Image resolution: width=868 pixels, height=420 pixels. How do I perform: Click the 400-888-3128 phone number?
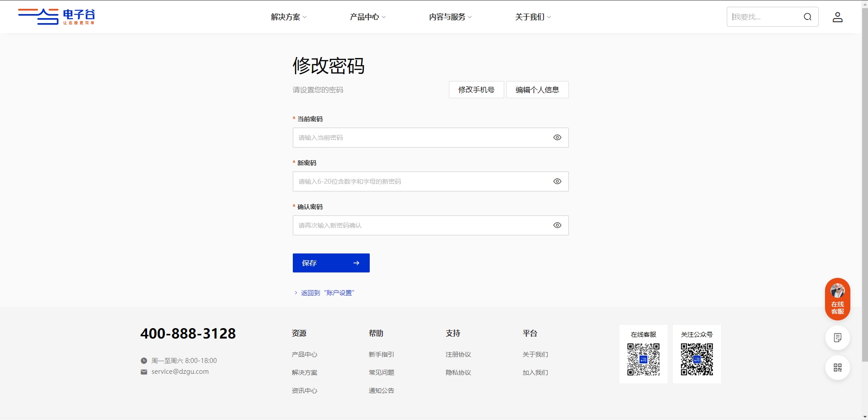click(x=188, y=334)
